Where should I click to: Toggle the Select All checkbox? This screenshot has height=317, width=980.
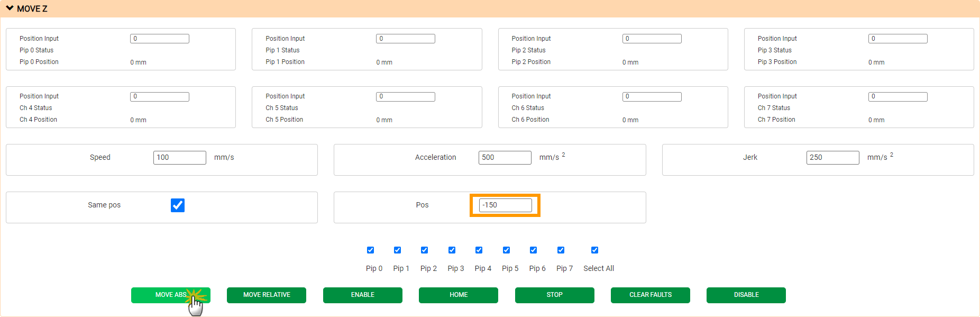click(x=594, y=250)
